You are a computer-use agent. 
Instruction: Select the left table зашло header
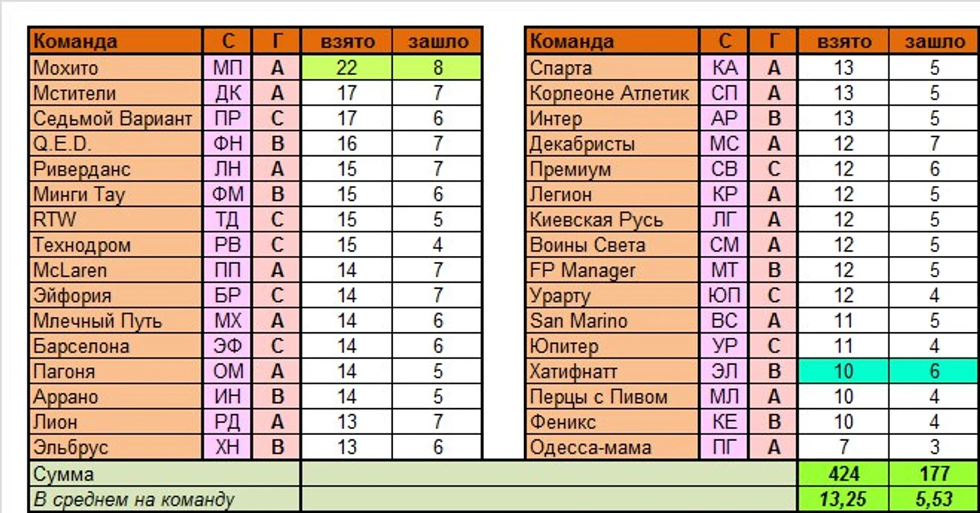[438, 42]
